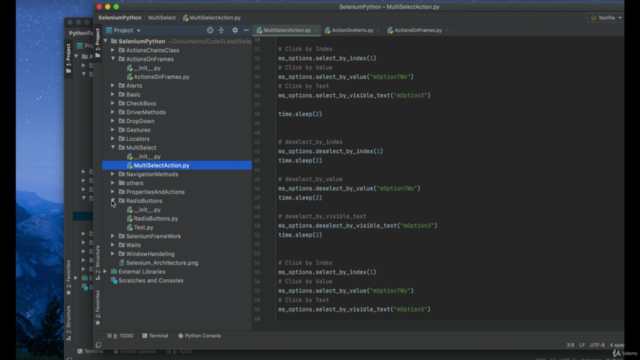This screenshot has width=640, height=360.
Task: Click the expand/collapse all icon in Project panel
Action: 221,30
